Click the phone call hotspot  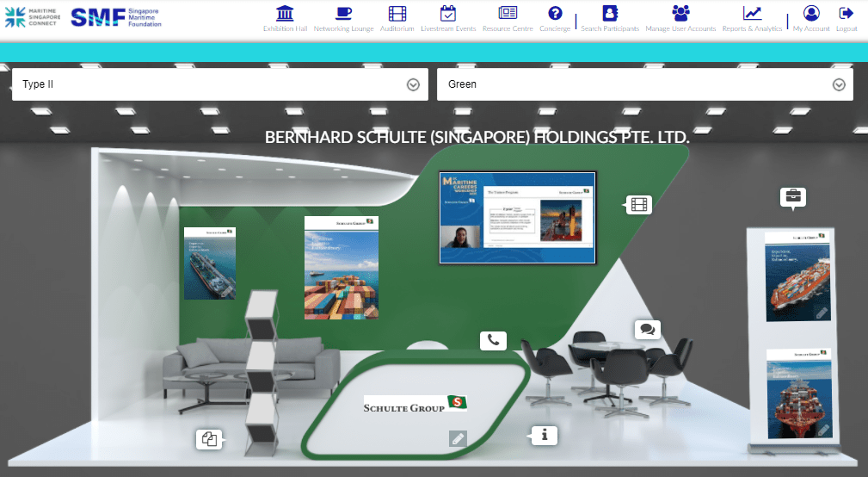coord(493,340)
